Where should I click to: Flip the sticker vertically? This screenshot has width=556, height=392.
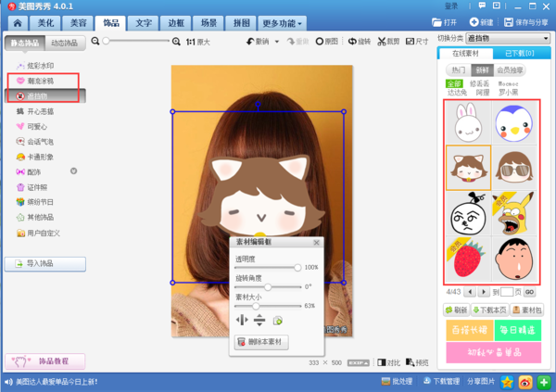click(259, 321)
